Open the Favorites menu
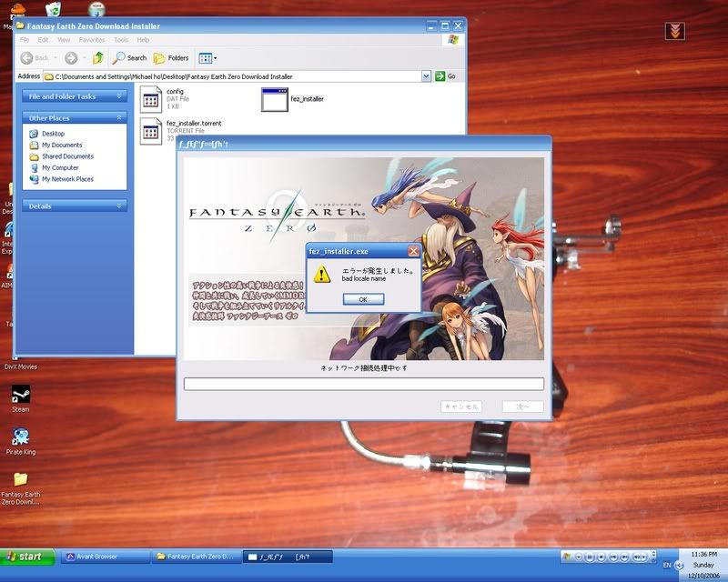728x582 pixels. (91, 40)
